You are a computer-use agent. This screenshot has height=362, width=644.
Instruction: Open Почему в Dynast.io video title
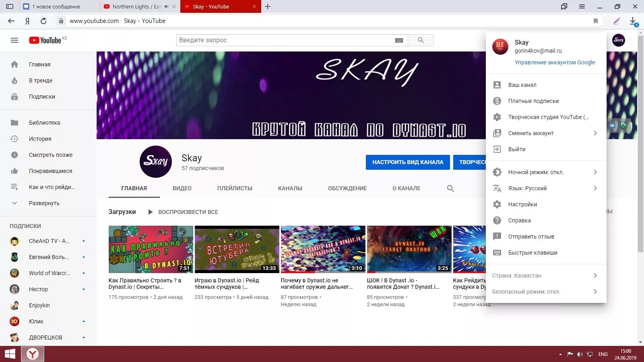click(316, 284)
